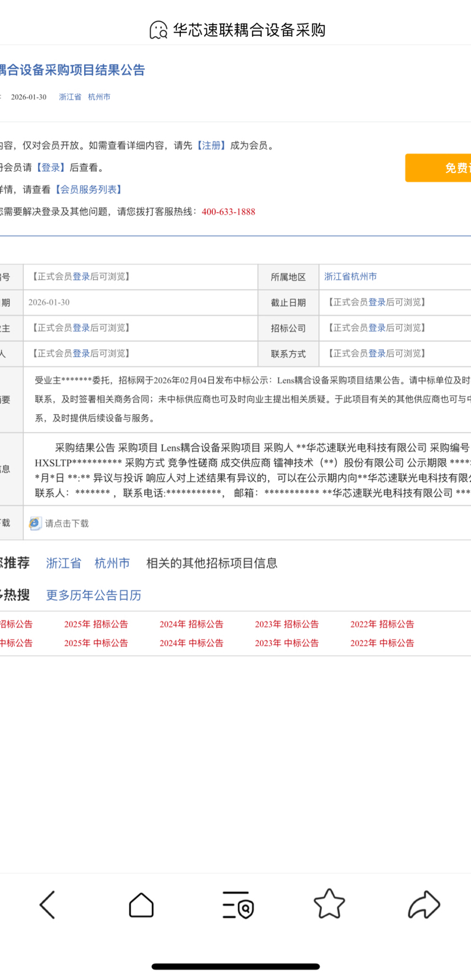The width and height of the screenshot is (471, 980).
Task: Click the hotline number 400-633-1888
Action: coord(228,212)
